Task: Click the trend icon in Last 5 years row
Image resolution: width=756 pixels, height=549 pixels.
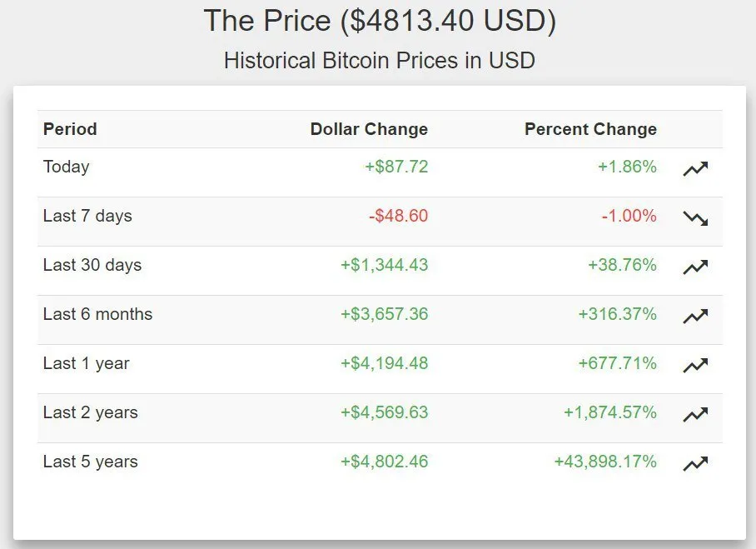Action: point(695,464)
